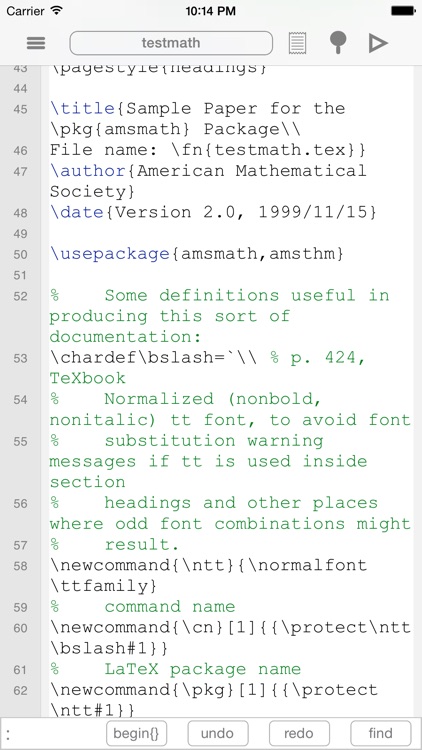Open the find button
The width and height of the screenshot is (422, 750).
coord(380,733)
